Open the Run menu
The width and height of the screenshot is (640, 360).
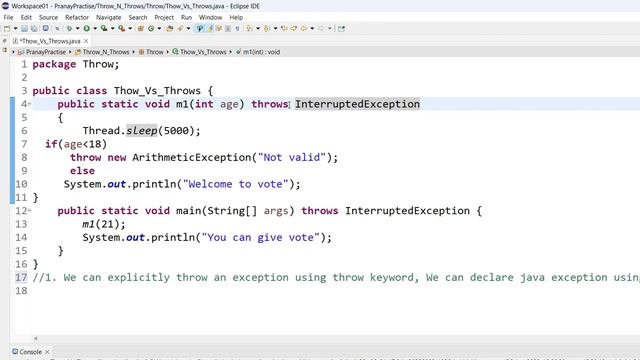(186, 18)
